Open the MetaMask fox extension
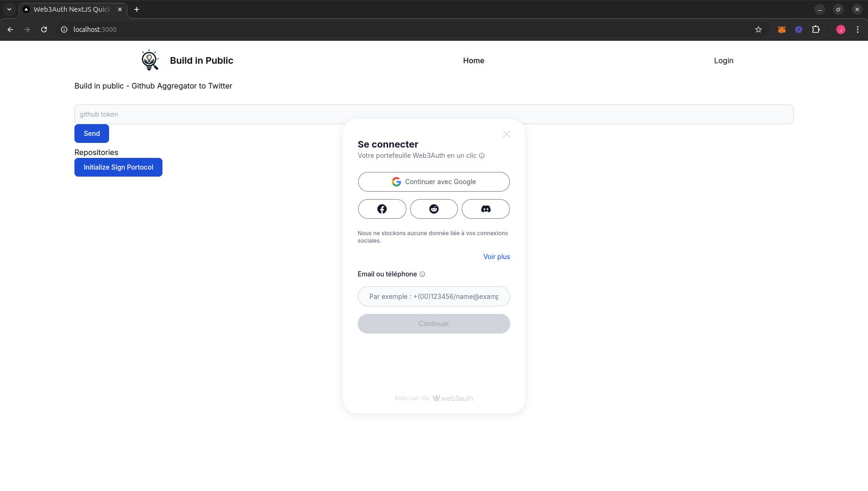This screenshot has width=868, height=491. [x=781, y=30]
